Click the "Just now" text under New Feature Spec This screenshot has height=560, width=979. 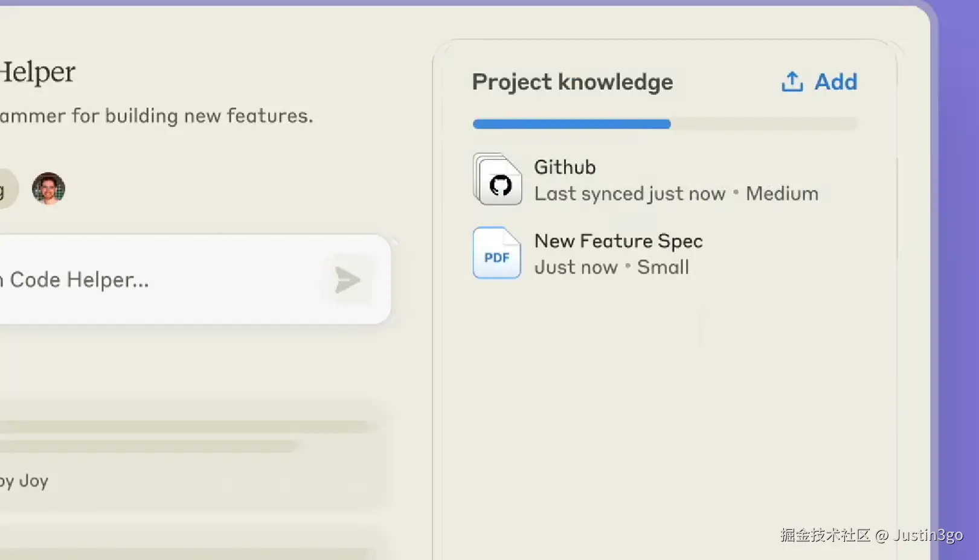point(576,267)
